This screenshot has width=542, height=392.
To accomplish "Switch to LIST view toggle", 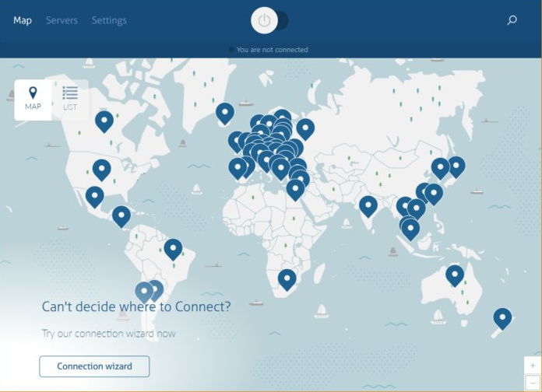I will (70, 100).
